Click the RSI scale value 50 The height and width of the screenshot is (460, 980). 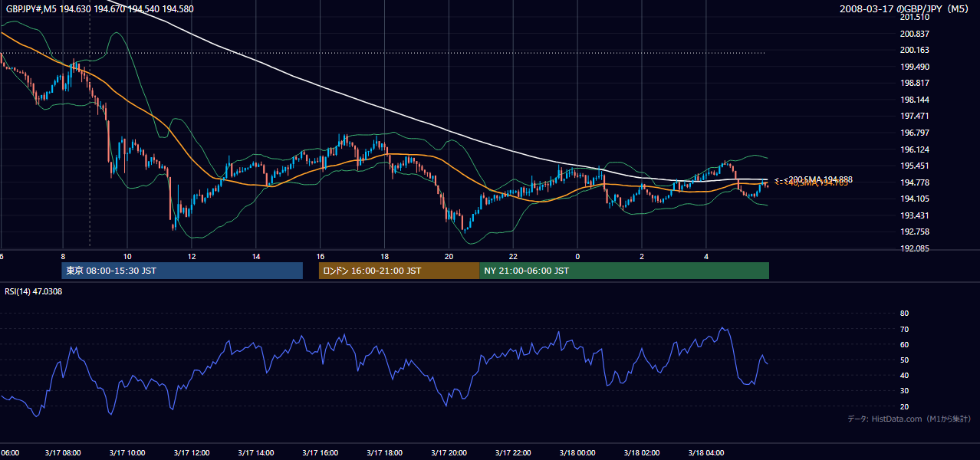904,360
